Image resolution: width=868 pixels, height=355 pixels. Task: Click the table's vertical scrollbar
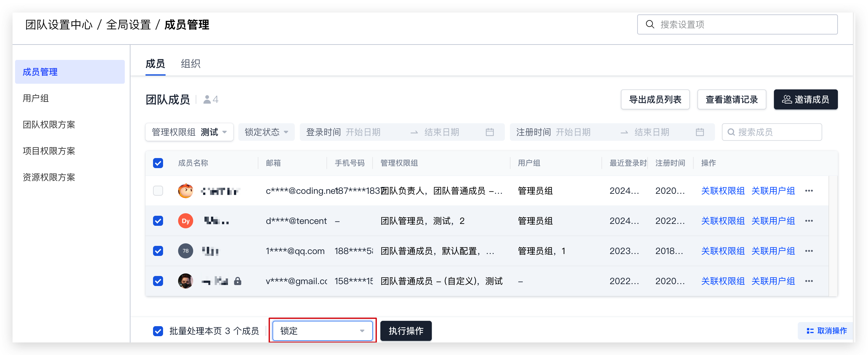pyautogui.click(x=833, y=236)
